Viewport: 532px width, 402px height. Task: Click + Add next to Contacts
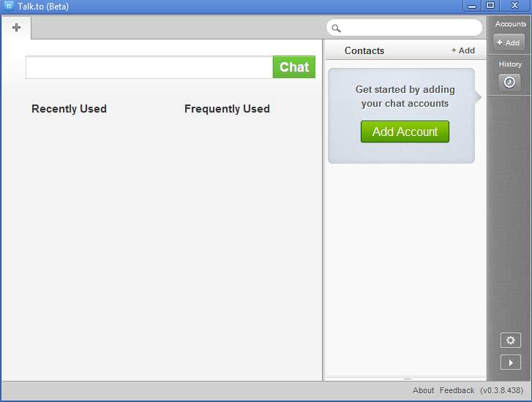[462, 50]
